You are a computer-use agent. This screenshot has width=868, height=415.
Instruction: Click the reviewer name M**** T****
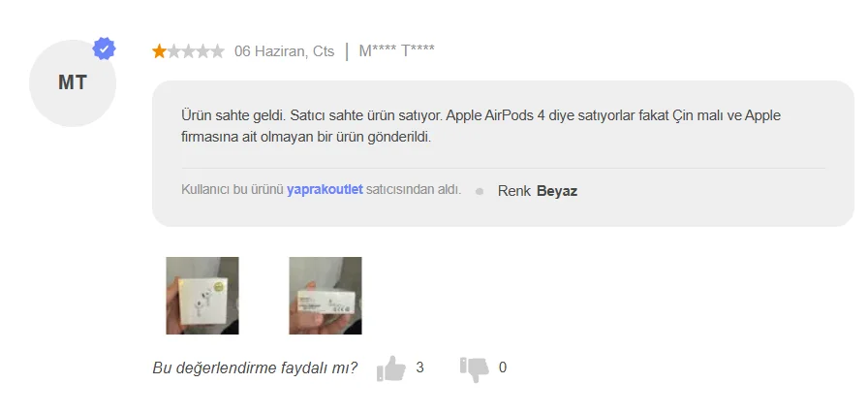pyautogui.click(x=397, y=51)
